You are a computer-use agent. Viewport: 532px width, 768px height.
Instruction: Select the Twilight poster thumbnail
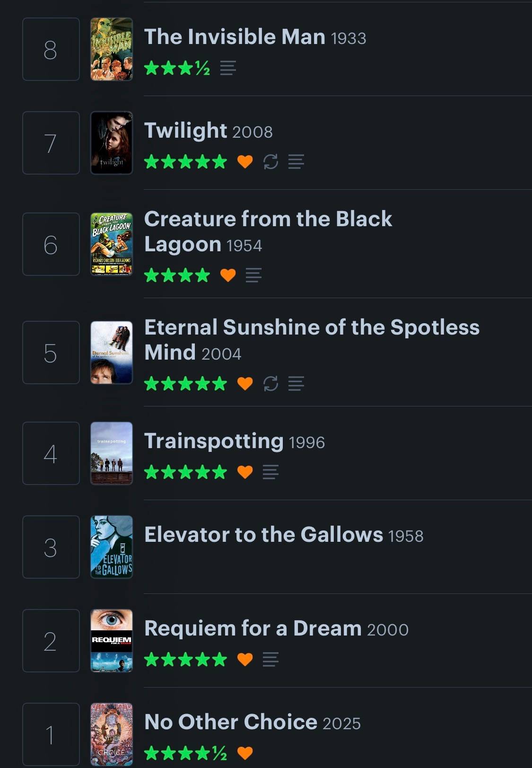click(112, 143)
